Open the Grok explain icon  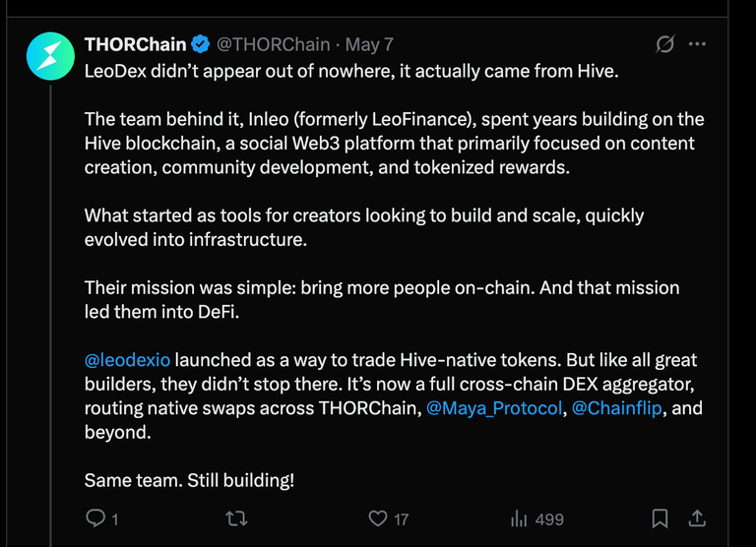664,44
